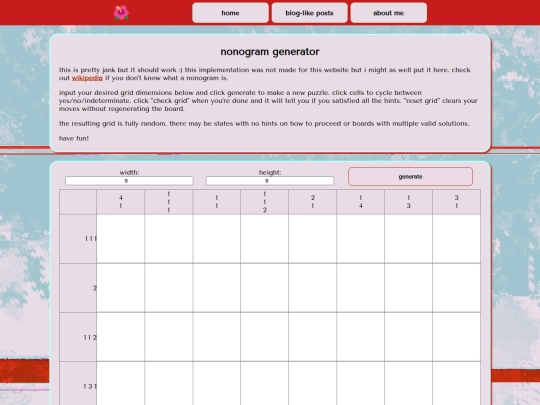Click the '1 1 2' row hint label
The width and height of the screenshot is (540, 405).
78,337
